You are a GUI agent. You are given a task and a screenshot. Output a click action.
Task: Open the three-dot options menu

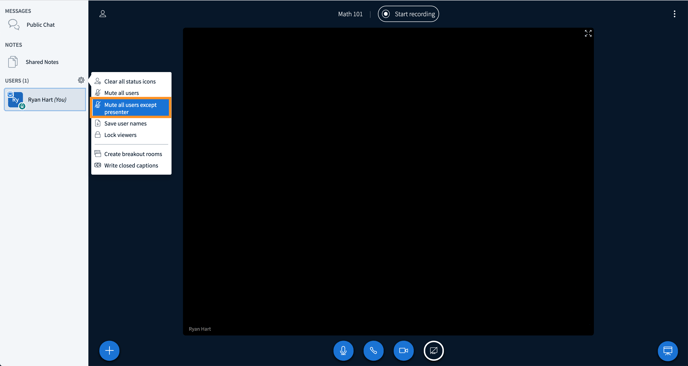click(674, 14)
